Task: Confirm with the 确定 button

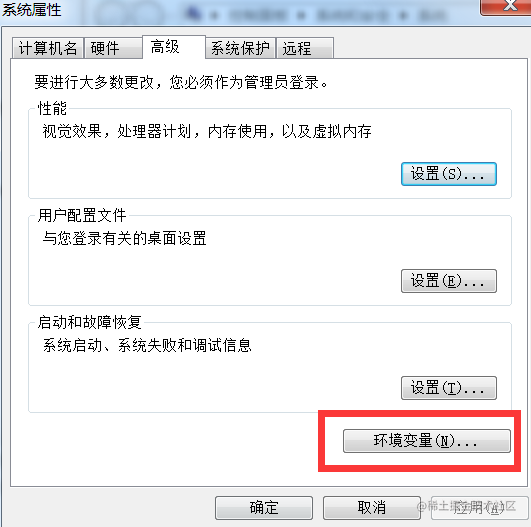Action: click(x=264, y=508)
